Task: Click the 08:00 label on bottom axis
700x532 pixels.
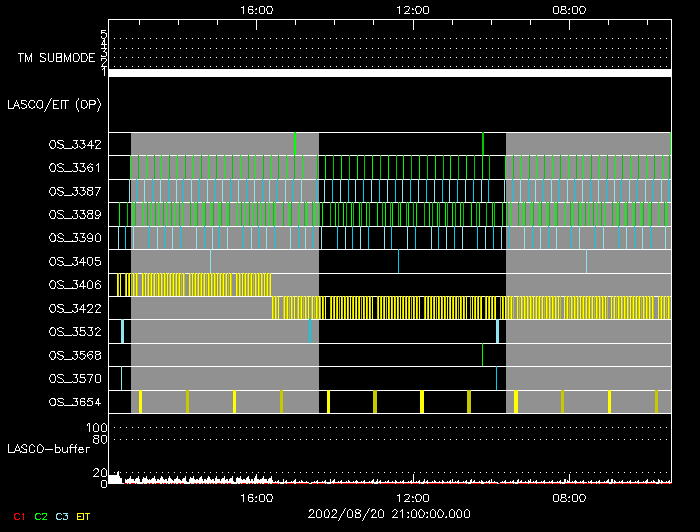Action: pos(569,497)
